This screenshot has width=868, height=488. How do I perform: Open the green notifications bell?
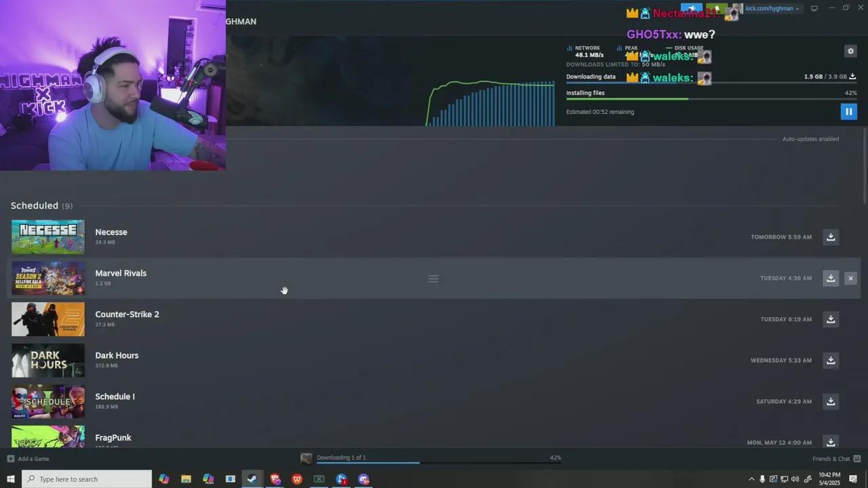point(716,8)
